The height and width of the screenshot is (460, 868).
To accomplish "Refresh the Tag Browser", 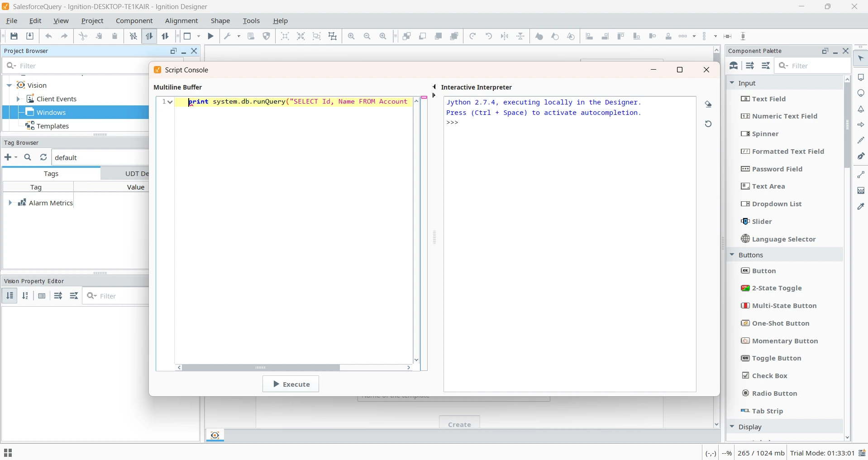I will click(x=43, y=158).
